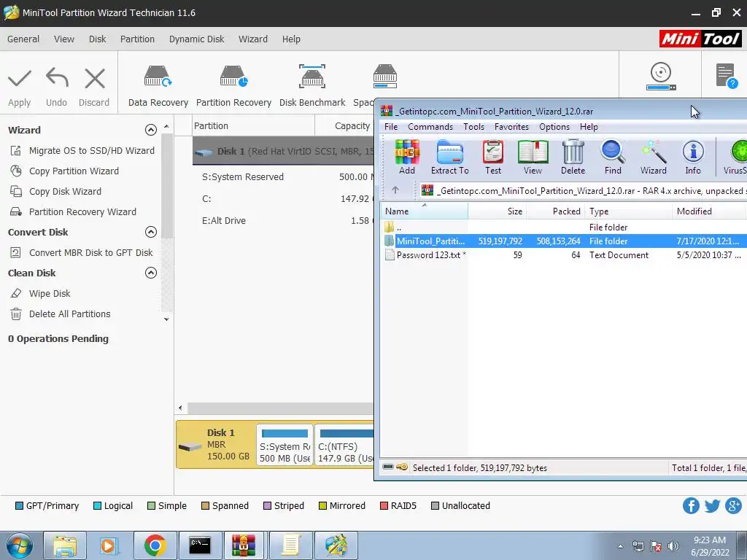Viewport: 747px width, 560px height.
Task: Choose Copy Partition Wizard in sidebar
Action: (x=64, y=171)
